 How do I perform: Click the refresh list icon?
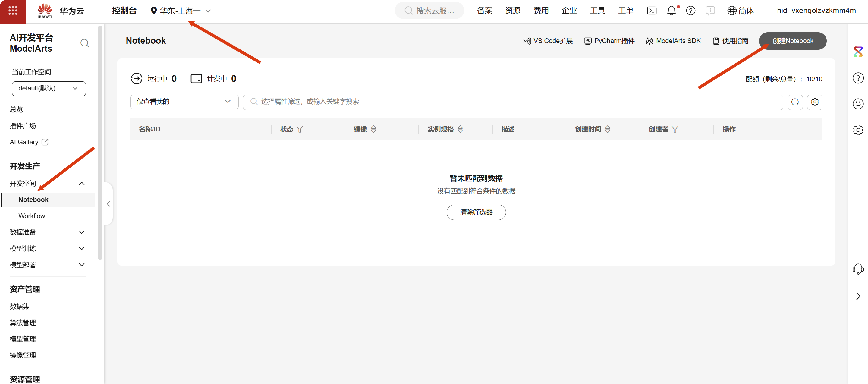(795, 102)
